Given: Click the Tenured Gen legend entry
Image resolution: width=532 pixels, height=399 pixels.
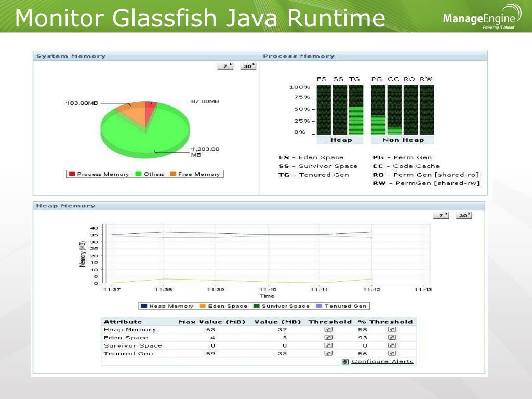Looking at the screenshot, I should click(341, 306).
